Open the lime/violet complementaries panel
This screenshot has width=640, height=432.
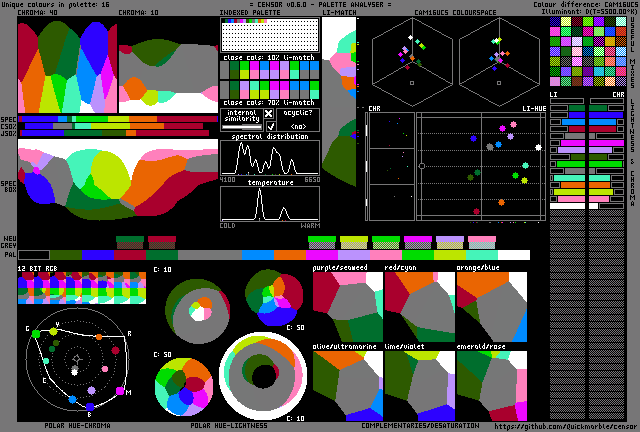click(x=420, y=386)
